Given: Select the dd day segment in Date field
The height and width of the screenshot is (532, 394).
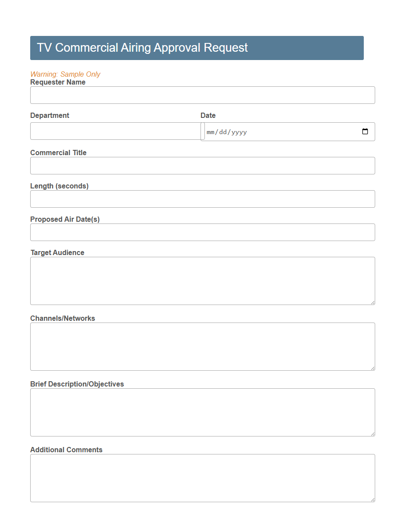Looking at the screenshot, I should pos(222,131).
